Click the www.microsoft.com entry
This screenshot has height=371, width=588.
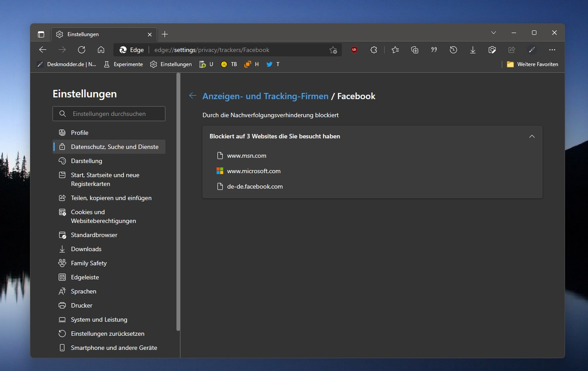[254, 171]
